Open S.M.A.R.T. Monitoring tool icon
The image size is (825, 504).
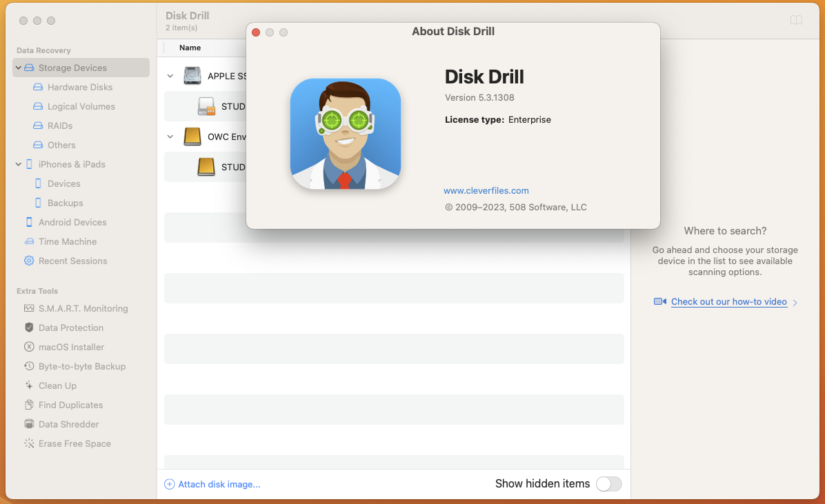click(29, 308)
